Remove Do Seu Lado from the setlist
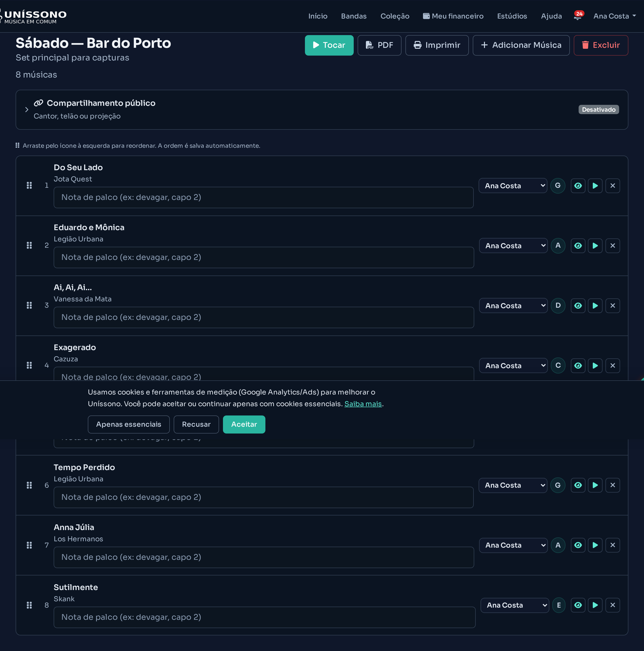This screenshot has width=644, height=651. [x=613, y=186]
